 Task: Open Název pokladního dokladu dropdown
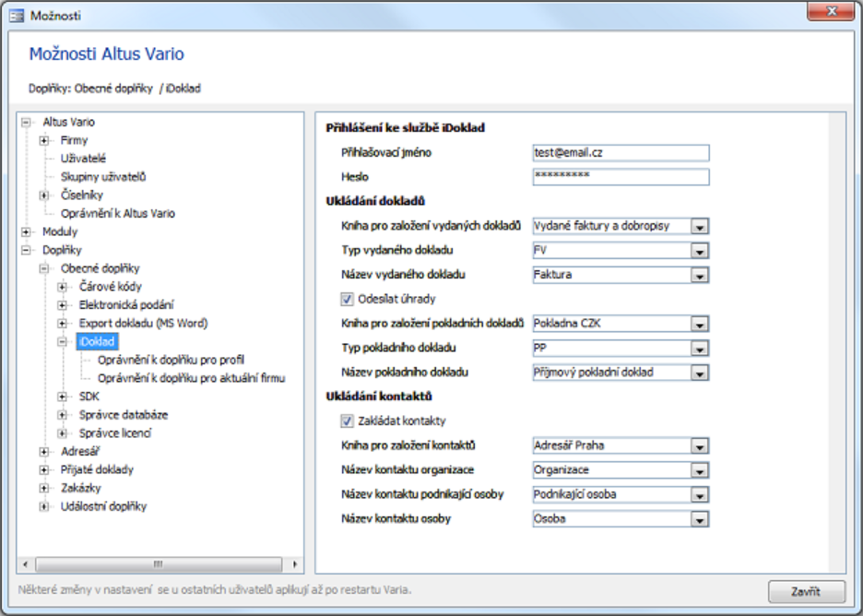(x=700, y=373)
